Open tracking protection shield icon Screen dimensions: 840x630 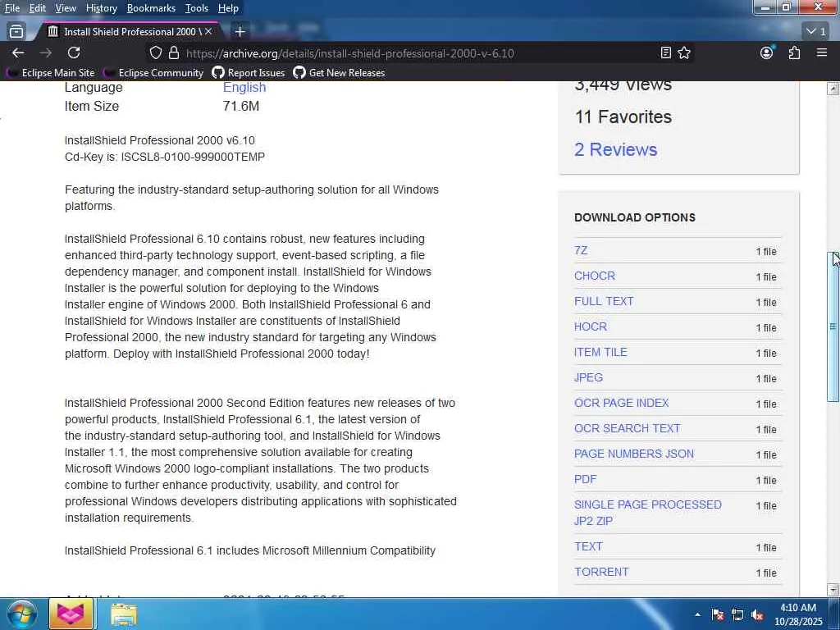coord(155,53)
